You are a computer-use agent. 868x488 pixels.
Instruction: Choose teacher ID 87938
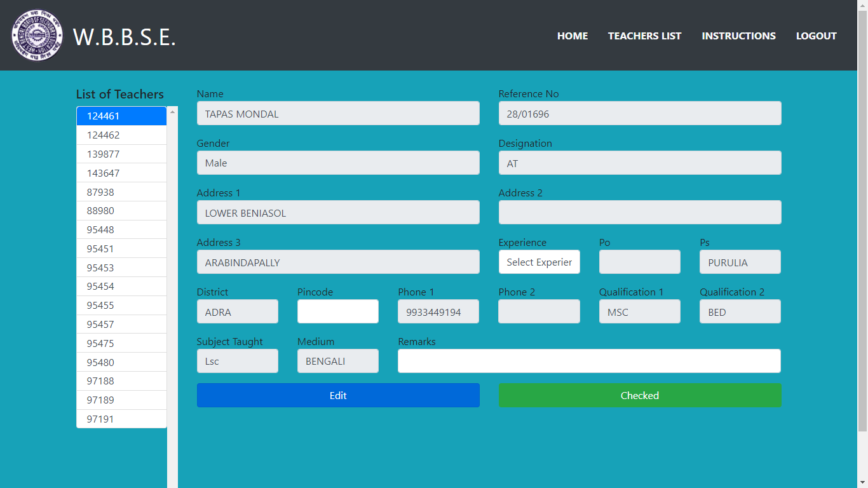coord(121,192)
